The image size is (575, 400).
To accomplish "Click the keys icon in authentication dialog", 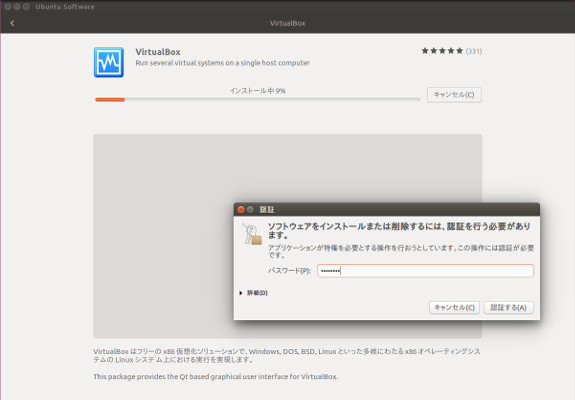I will 252,234.
